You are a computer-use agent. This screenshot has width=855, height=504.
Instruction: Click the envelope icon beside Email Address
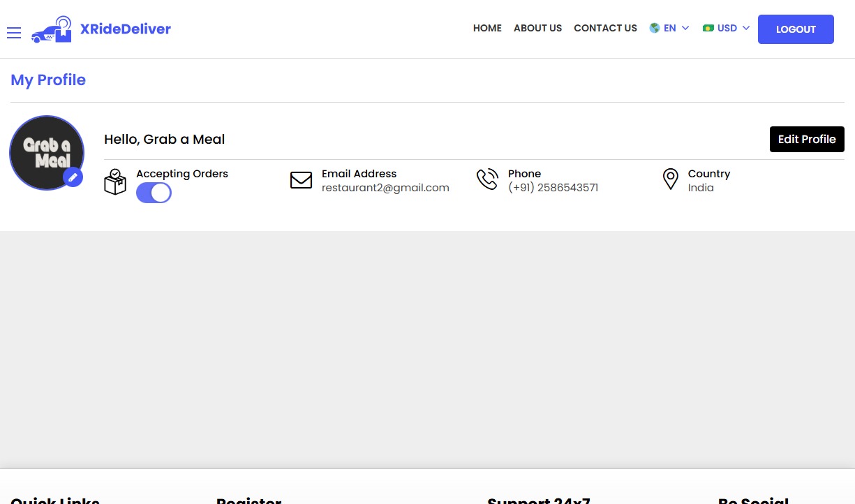(x=301, y=180)
